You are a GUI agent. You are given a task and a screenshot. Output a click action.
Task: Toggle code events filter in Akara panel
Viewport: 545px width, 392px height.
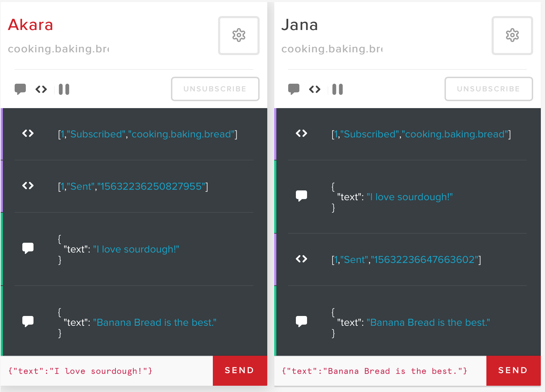pyautogui.click(x=41, y=89)
